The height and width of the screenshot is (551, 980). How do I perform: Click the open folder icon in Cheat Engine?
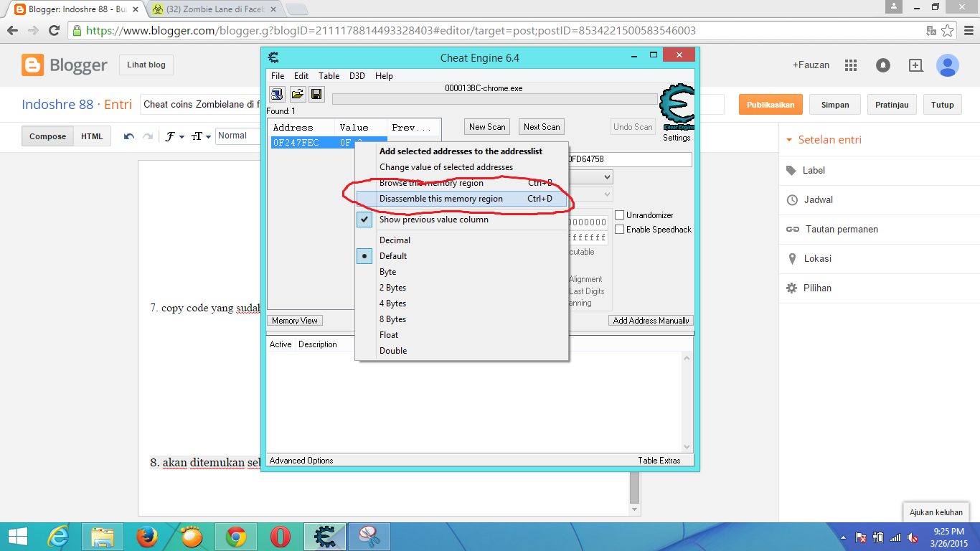click(297, 94)
